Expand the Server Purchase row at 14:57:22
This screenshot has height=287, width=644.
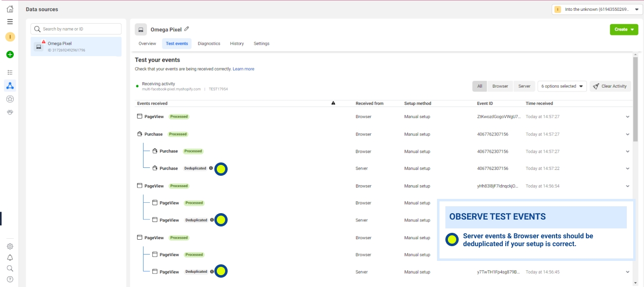[627, 168]
